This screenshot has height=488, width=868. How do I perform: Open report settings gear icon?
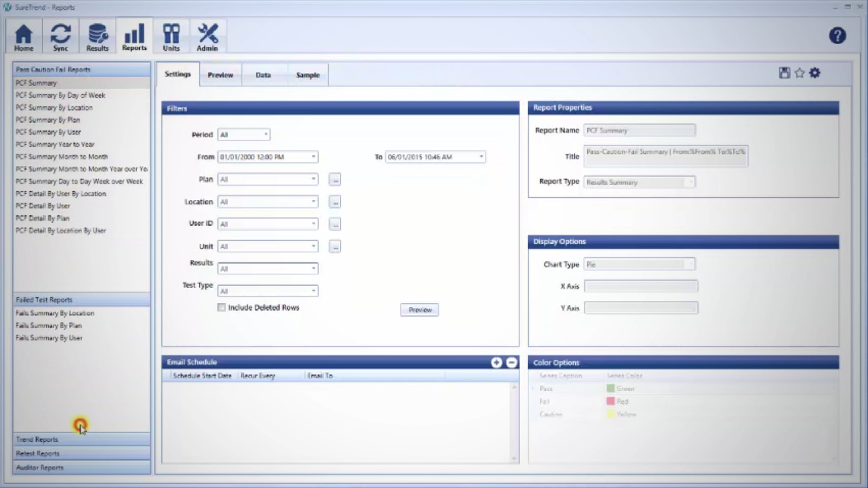click(815, 73)
